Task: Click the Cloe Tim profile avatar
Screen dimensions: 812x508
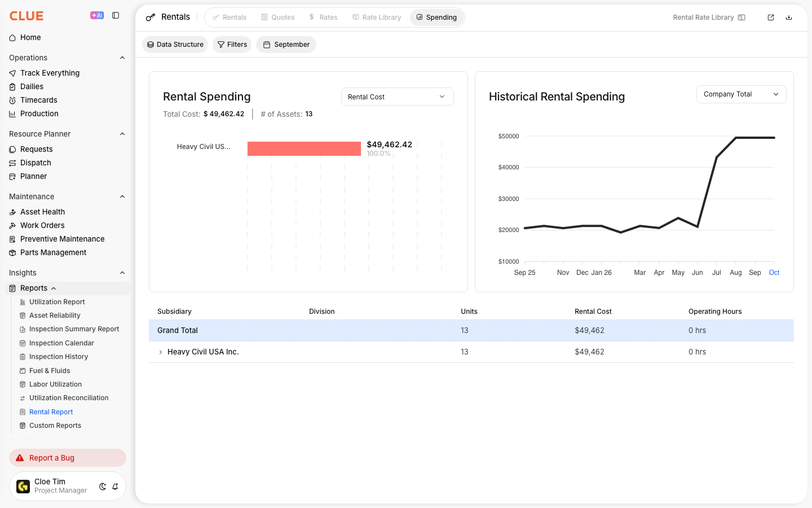Action: click(23, 486)
